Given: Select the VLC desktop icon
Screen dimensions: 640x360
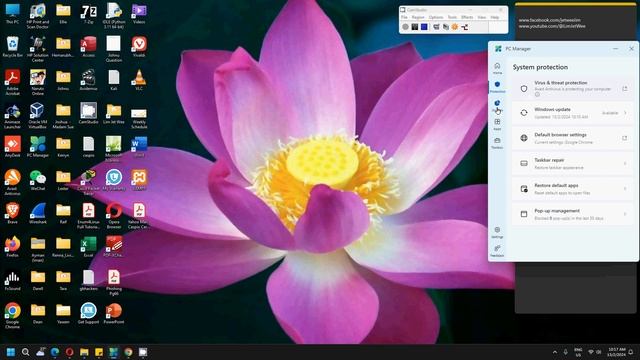Looking at the screenshot, I should click(139, 80).
